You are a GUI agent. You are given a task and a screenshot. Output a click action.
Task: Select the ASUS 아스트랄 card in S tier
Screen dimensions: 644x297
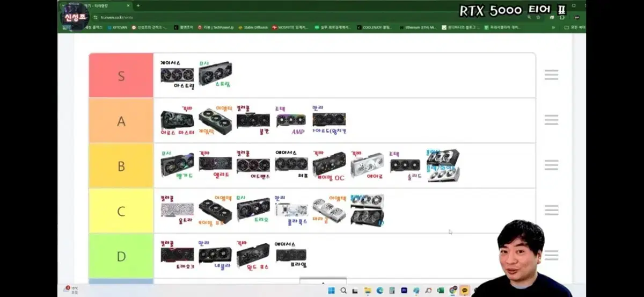point(177,75)
